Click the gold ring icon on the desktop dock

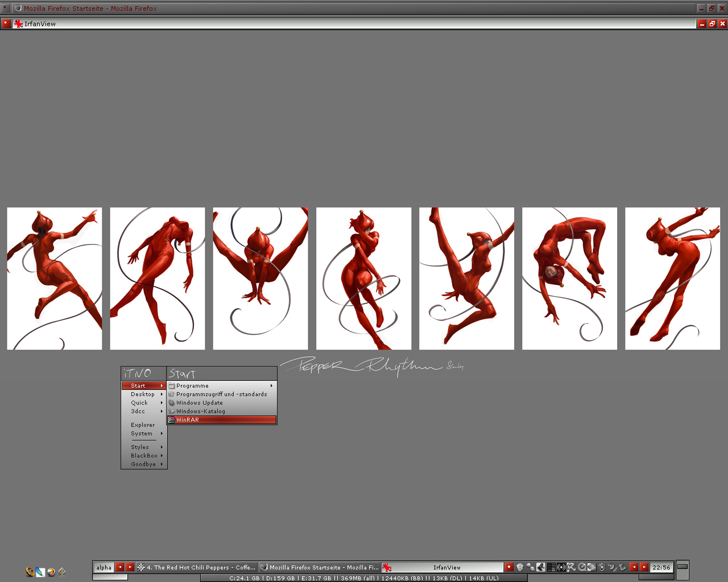tap(30, 572)
